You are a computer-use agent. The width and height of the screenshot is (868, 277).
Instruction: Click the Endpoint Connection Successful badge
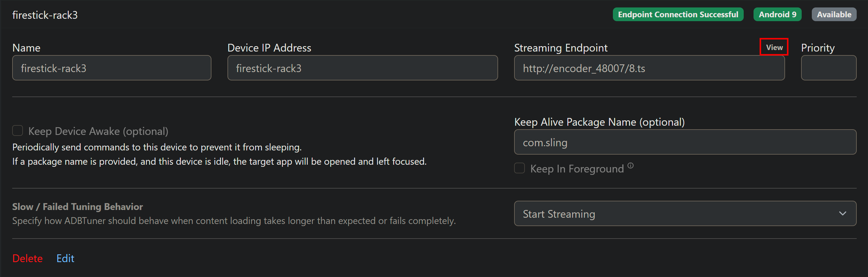(x=678, y=15)
